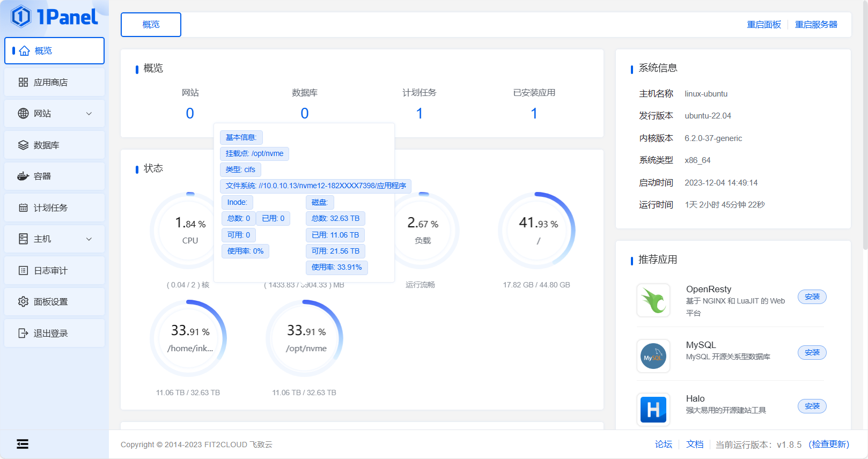Click the 计划任务 count 1

click(420, 113)
